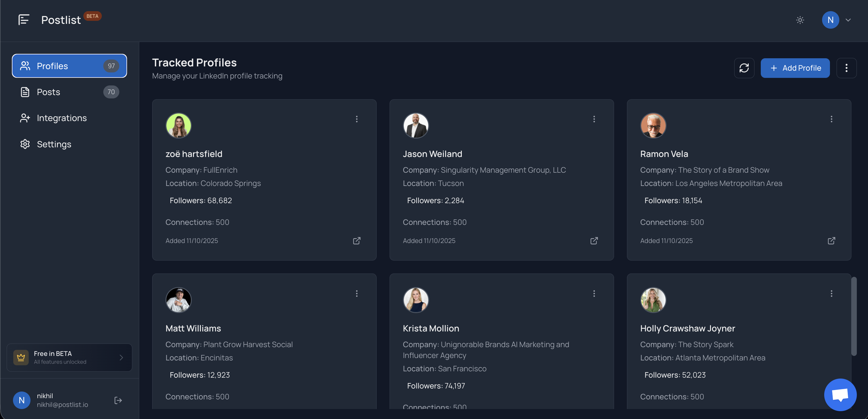Open the page-level more options menu
The image size is (868, 419).
pyautogui.click(x=846, y=68)
